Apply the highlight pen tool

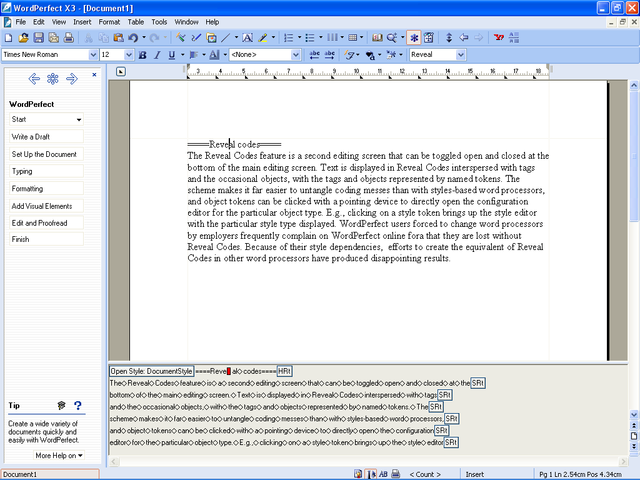click(x=263, y=38)
